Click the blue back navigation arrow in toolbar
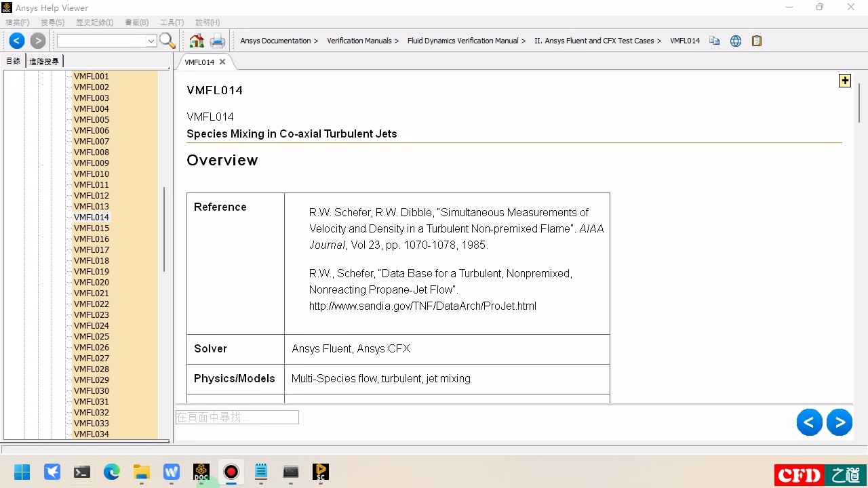This screenshot has width=868, height=488. (x=17, y=41)
